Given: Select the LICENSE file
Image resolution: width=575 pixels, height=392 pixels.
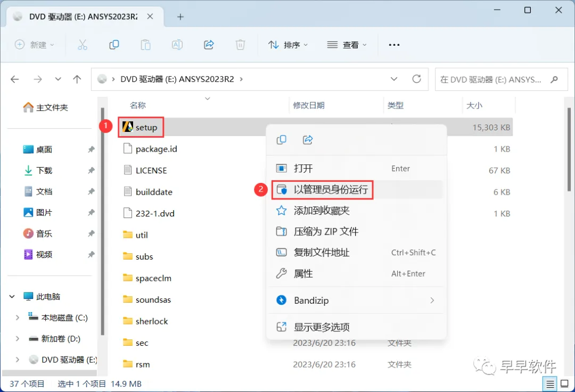Looking at the screenshot, I should point(145,170).
